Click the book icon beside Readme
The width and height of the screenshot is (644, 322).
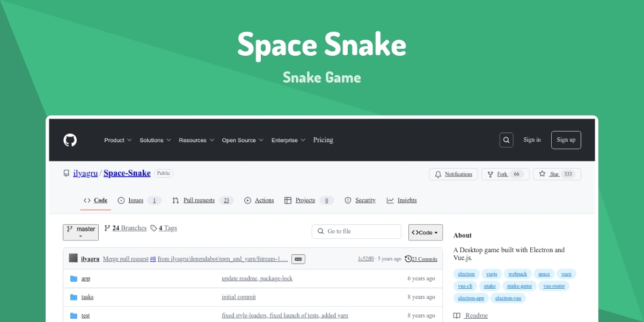point(457,316)
